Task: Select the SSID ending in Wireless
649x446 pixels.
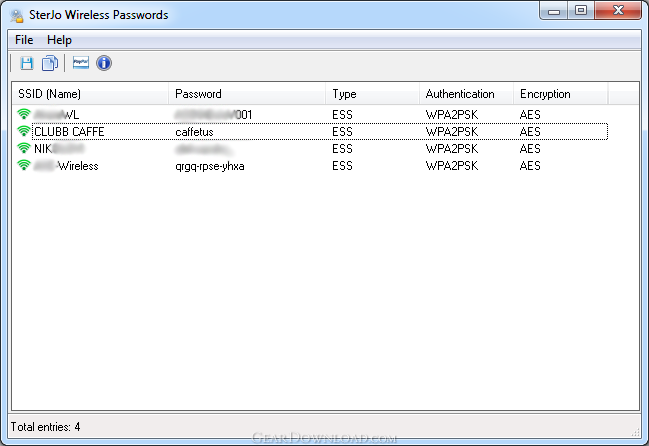Action: (x=66, y=166)
